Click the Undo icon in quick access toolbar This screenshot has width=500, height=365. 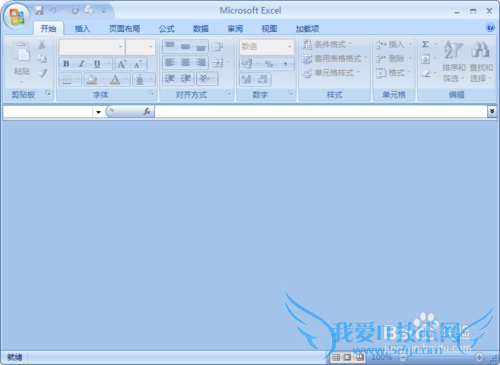[53, 11]
